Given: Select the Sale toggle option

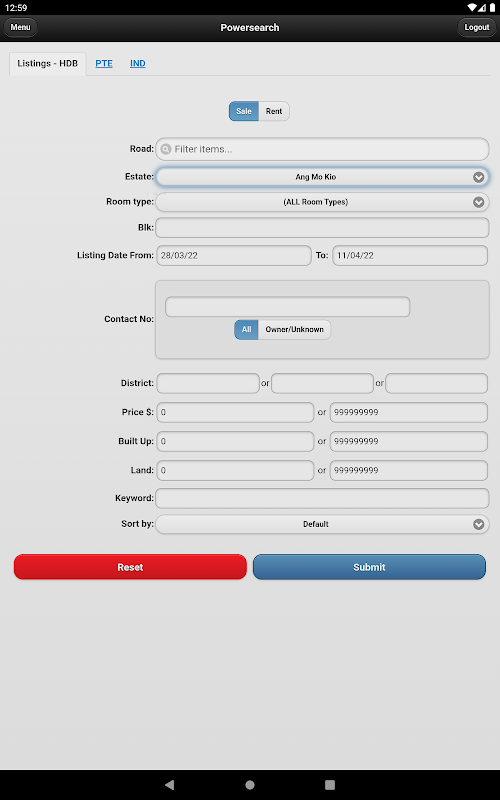Looking at the screenshot, I should 244,111.
